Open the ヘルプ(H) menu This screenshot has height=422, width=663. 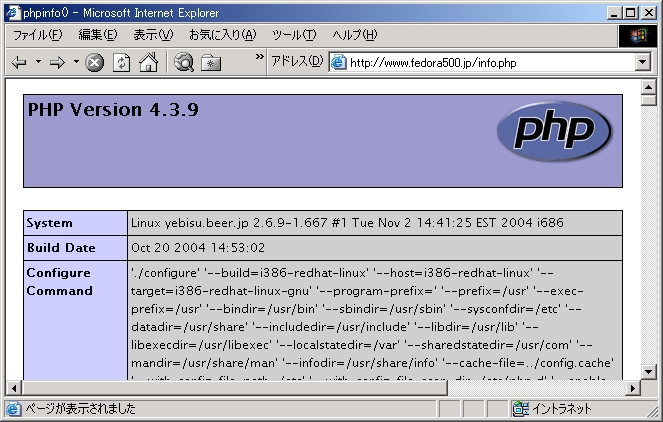(x=354, y=35)
